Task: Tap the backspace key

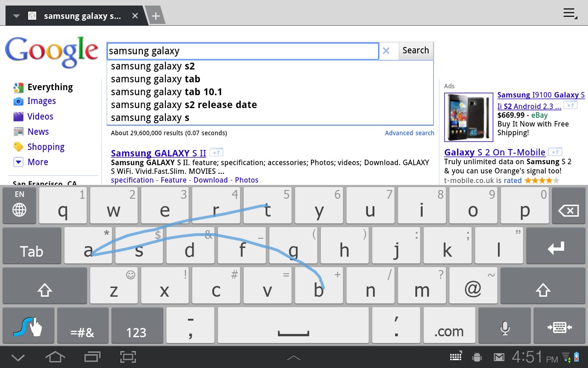Action: (x=568, y=205)
